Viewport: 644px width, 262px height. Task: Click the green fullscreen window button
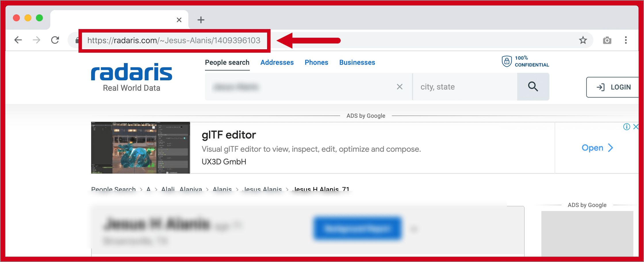coord(39,18)
